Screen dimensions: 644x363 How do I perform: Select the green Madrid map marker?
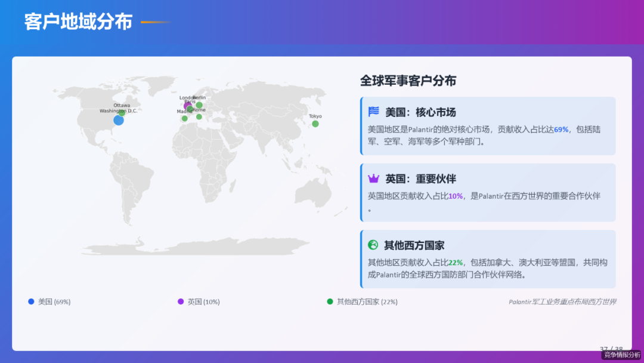click(185, 118)
